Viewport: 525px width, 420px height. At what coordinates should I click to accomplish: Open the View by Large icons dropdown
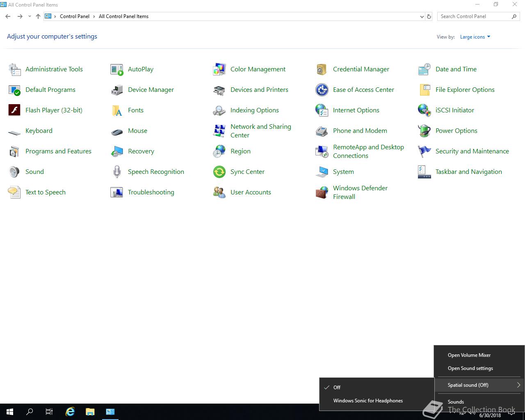[x=475, y=37]
